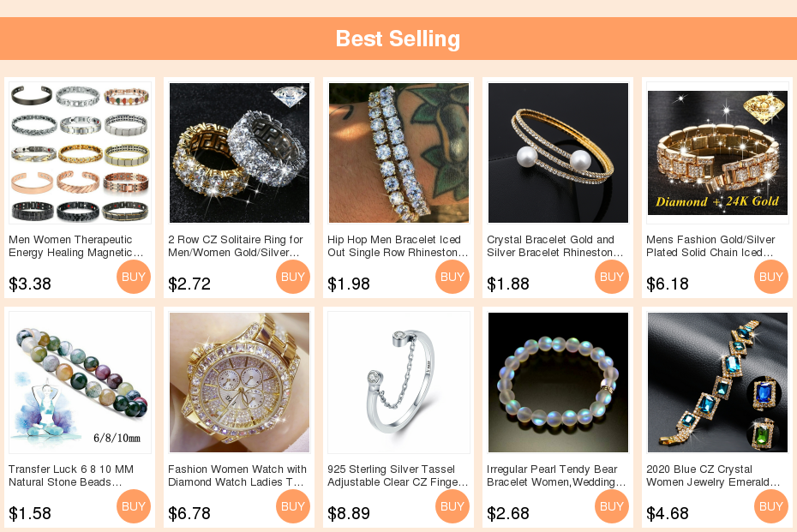Viewport: 797px width, 532px height.
Task: Click BUY for $1.88 crystal bracelet
Action: (x=612, y=277)
